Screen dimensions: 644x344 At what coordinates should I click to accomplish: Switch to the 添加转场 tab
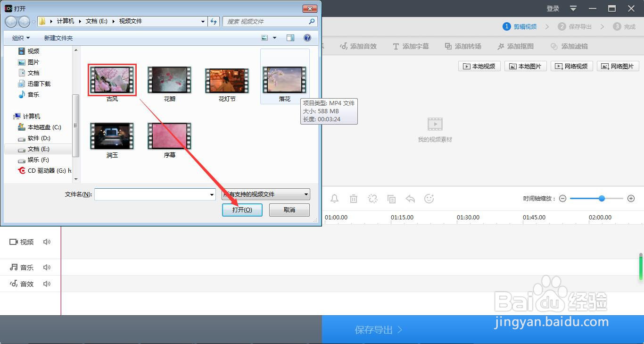(x=463, y=46)
